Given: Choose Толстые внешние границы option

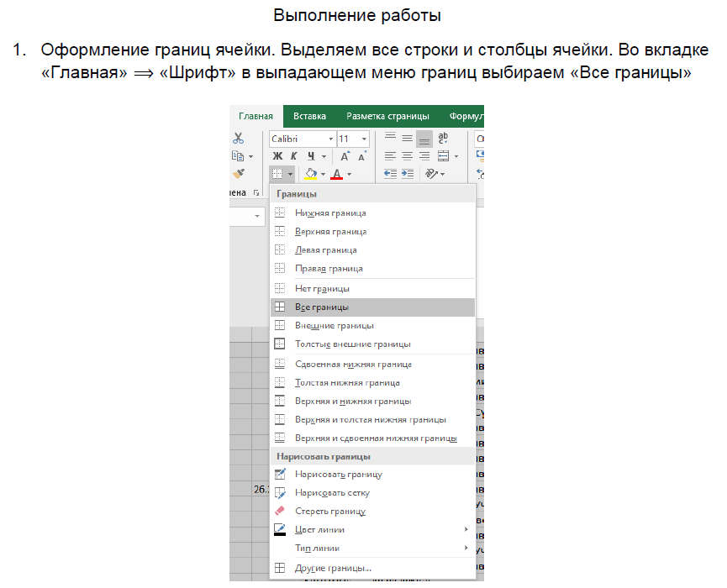Looking at the screenshot, I should [352, 344].
